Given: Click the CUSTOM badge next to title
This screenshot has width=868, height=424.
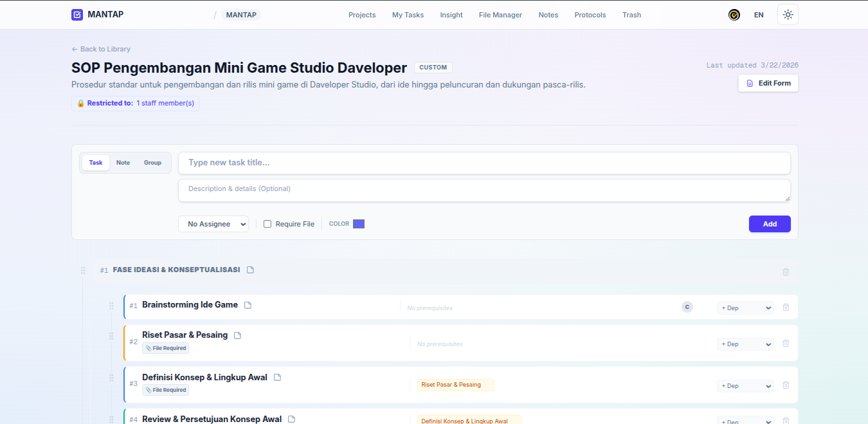Looking at the screenshot, I should pyautogui.click(x=433, y=68).
